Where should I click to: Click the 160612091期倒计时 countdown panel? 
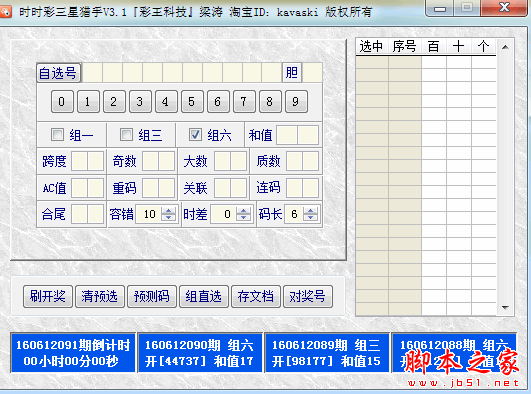pos(73,353)
